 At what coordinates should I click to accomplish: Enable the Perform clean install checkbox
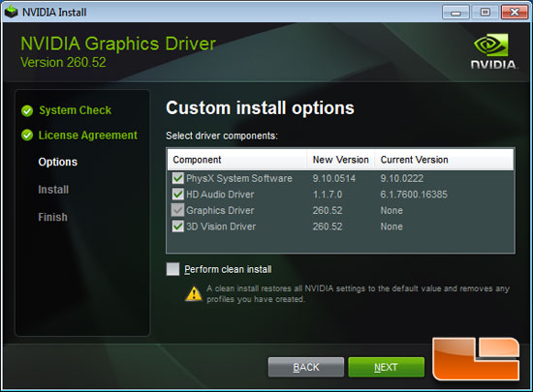(173, 269)
